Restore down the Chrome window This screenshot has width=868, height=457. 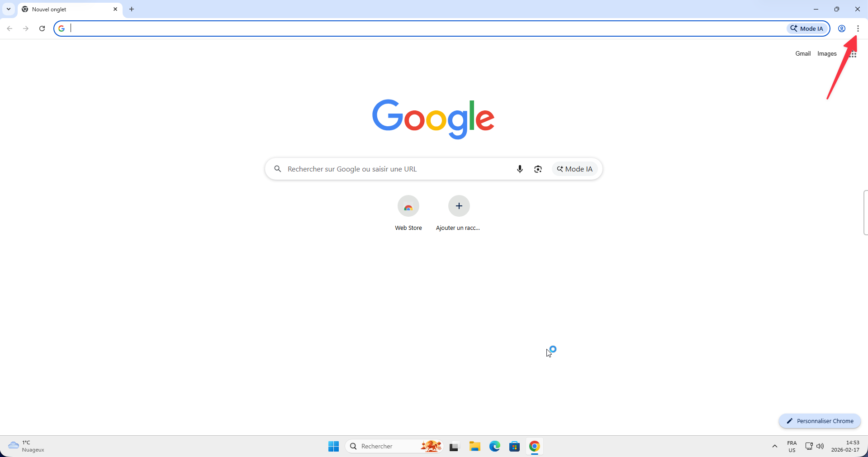(837, 9)
